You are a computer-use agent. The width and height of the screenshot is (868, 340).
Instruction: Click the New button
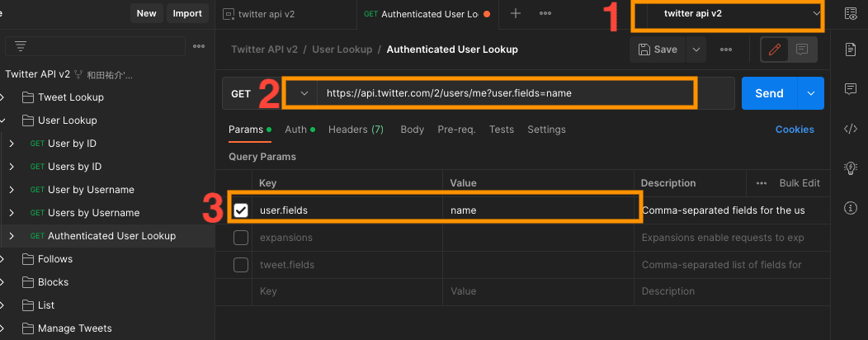pos(147,13)
